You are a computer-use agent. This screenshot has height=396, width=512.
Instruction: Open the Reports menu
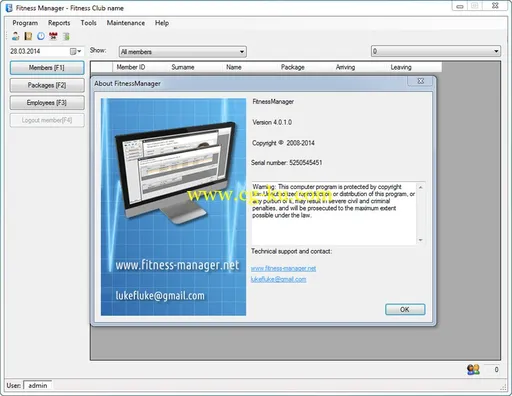click(x=59, y=23)
